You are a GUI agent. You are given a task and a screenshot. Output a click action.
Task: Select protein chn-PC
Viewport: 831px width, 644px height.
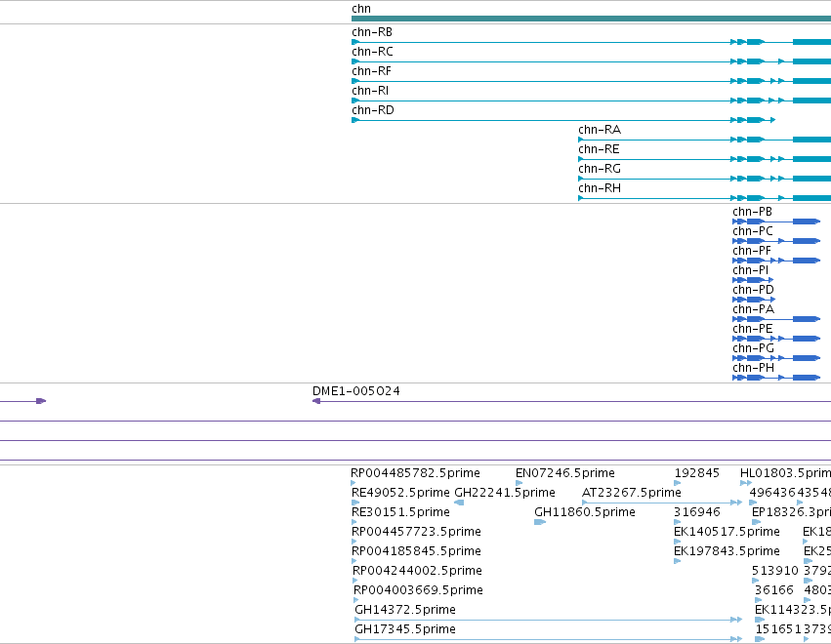click(x=753, y=231)
